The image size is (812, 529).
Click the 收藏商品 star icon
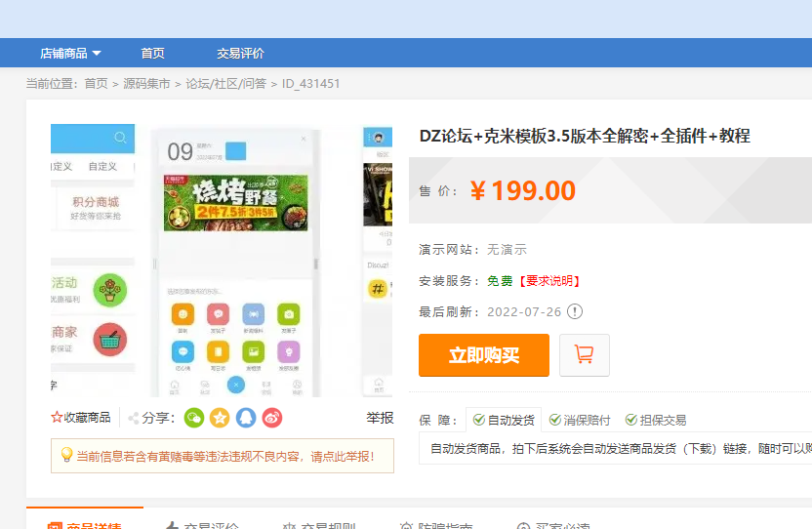point(58,418)
